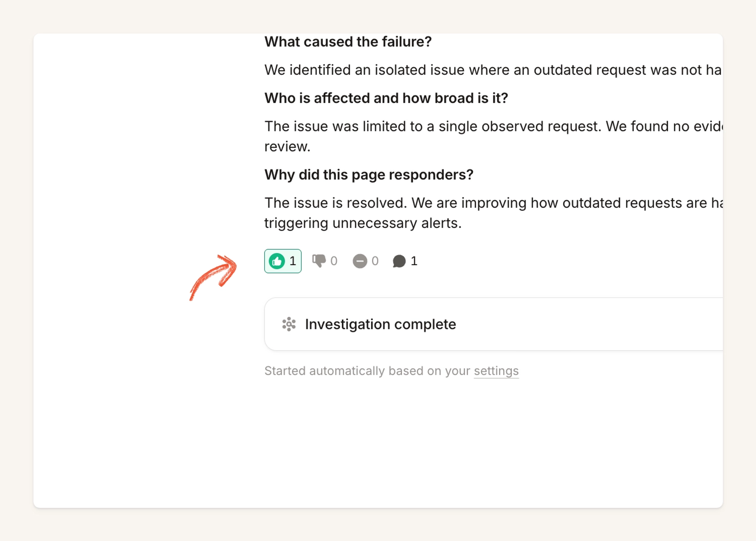Click the "What caused the failure?" heading
The height and width of the screenshot is (541, 756).
coord(348,42)
